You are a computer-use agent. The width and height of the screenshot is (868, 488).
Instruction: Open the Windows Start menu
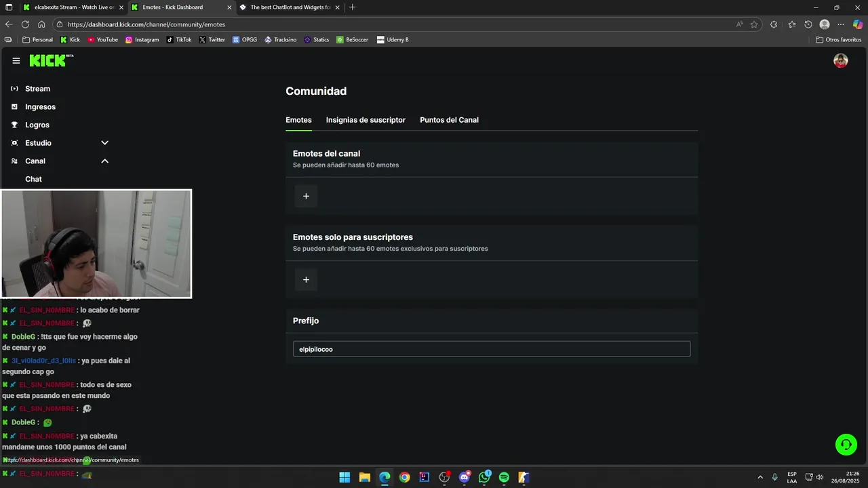344,477
